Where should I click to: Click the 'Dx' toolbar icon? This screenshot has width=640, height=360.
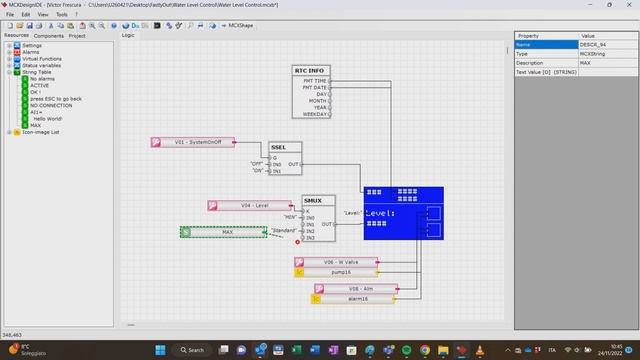[135, 26]
